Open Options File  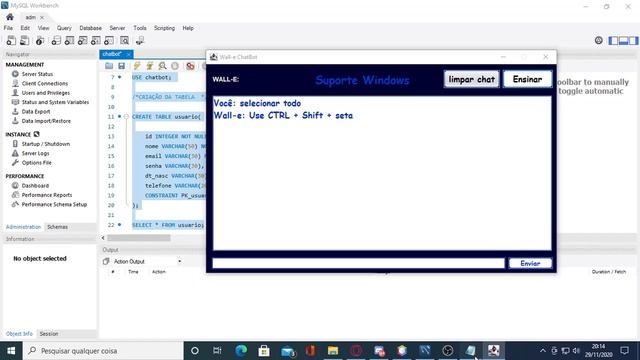37,162
